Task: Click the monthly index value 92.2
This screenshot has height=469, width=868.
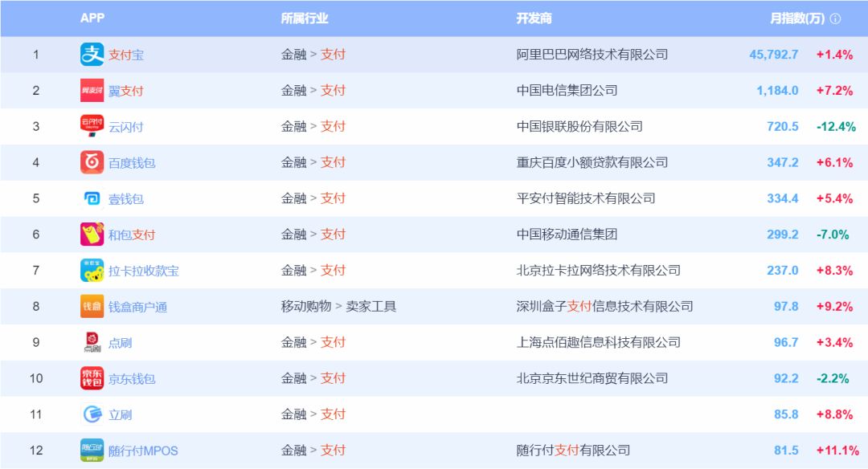Action: pyautogui.click(x=786, y=378)
